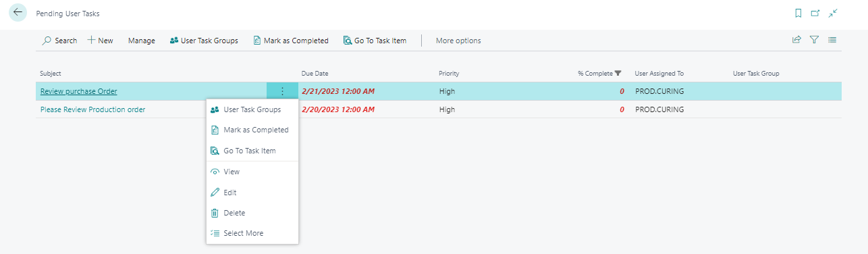Click the row three-dots show more button

click(282, 91)
